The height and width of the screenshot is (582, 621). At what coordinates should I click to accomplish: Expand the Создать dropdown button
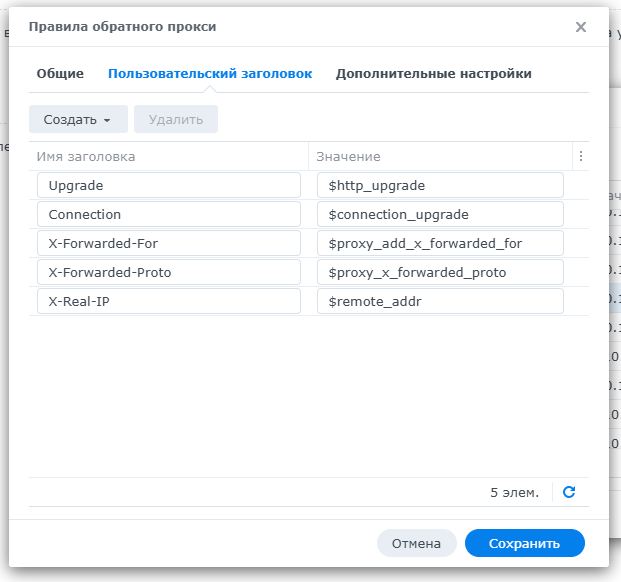tap(78, 119)
